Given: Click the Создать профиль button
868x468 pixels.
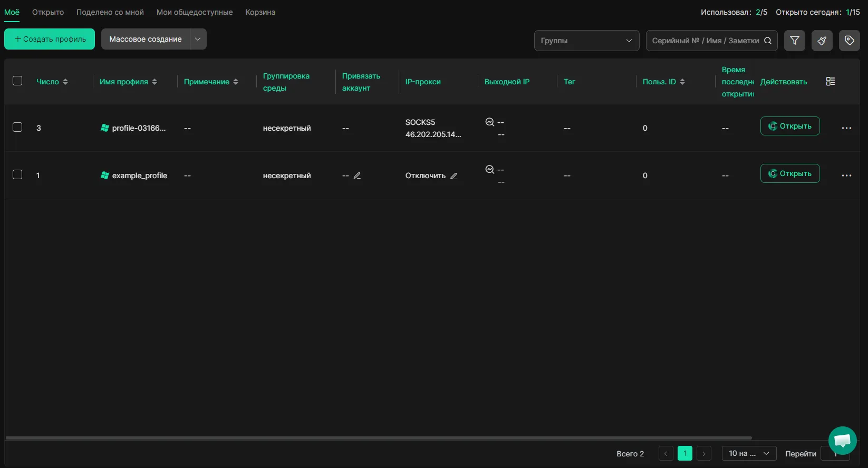Looking at the screenshot, I should 50,39.
